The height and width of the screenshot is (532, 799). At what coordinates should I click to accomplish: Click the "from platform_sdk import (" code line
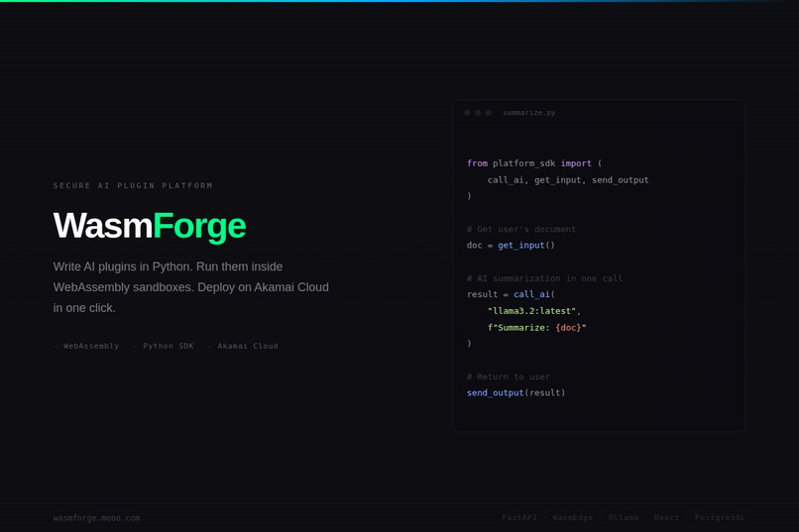pos(534,163)
